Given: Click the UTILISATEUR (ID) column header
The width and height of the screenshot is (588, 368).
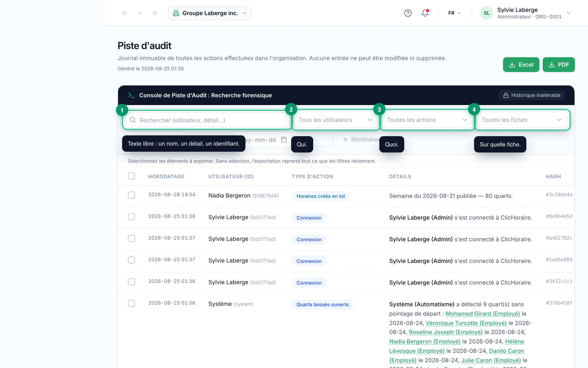Looking at the screenshot, I should tap(231, 176).
